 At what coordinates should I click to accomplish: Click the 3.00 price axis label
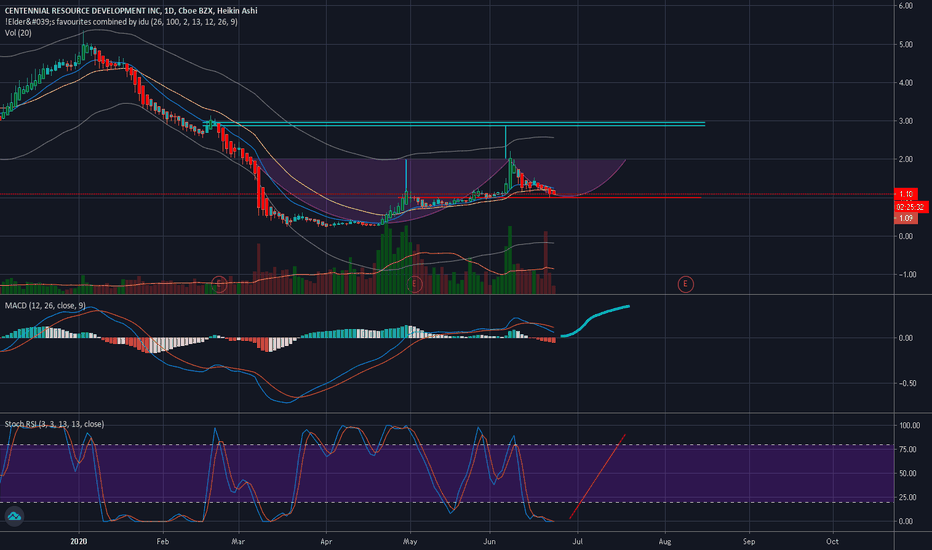pyautogui.click(x=905, y=121)
